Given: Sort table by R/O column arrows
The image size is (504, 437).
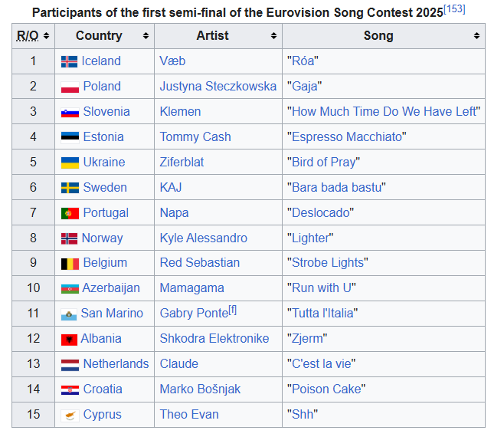Looking at the screenshot, I should click(46, 36).
